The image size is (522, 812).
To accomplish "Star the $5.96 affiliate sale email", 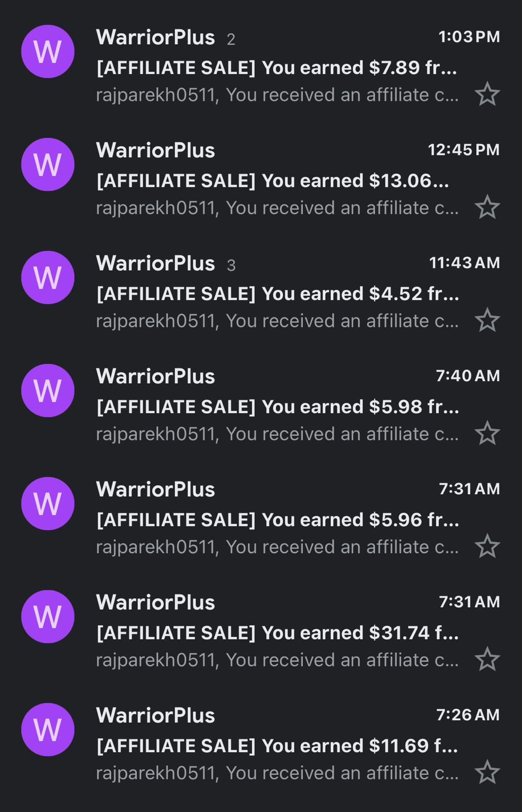I will click(x=487, y=547).
